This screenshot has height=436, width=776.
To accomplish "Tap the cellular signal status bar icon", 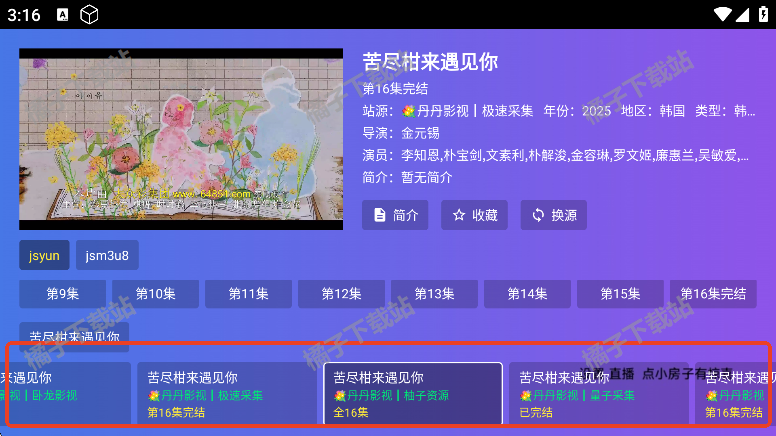I will (742, 15).
